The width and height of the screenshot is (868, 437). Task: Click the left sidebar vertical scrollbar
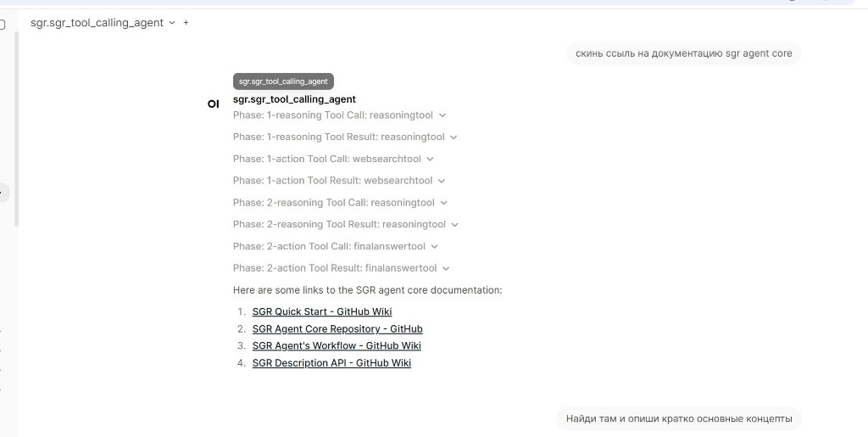coord(17,127)
